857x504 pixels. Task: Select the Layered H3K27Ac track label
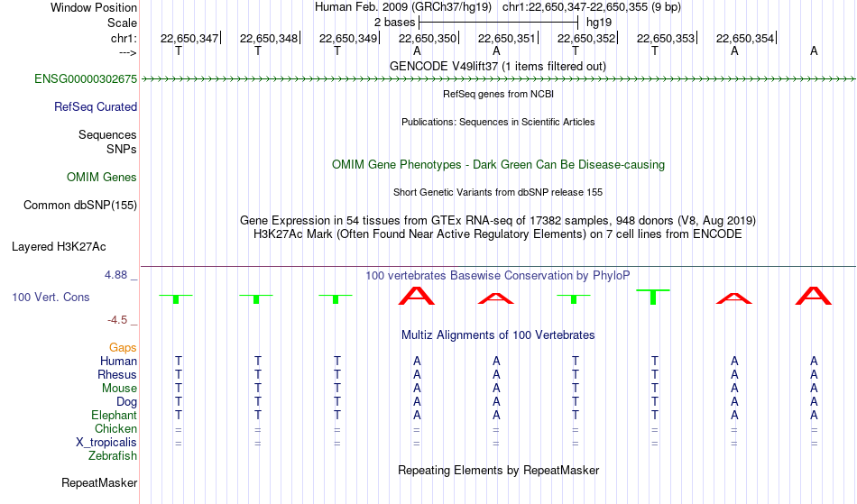(59, 247)
